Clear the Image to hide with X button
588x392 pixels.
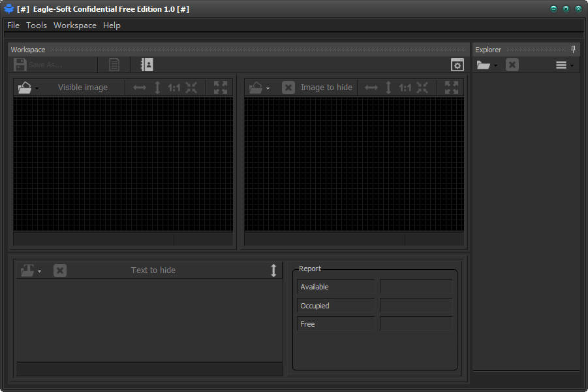click(x=288, y=88)
